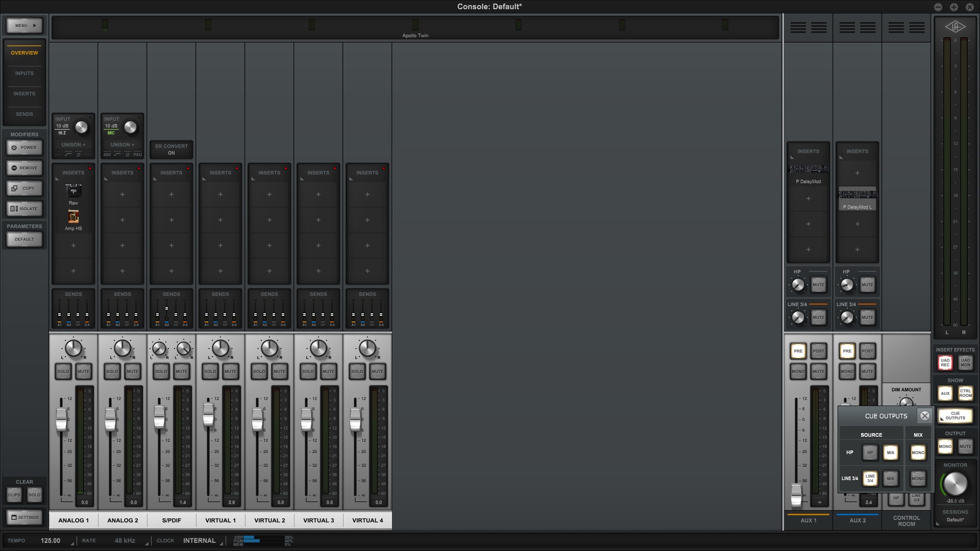Expand the MENU button
The image size is (980, 551).
click(24, 26)
